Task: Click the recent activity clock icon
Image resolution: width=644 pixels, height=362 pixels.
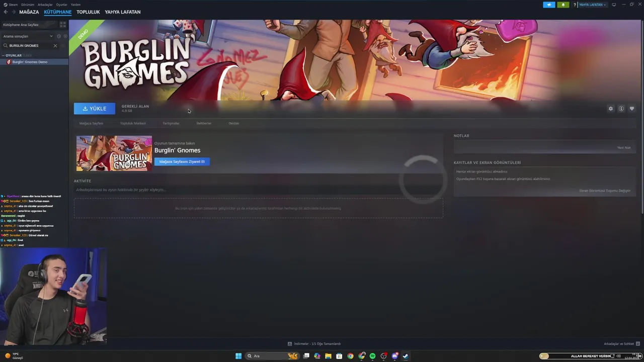Action: click(59, 36)
